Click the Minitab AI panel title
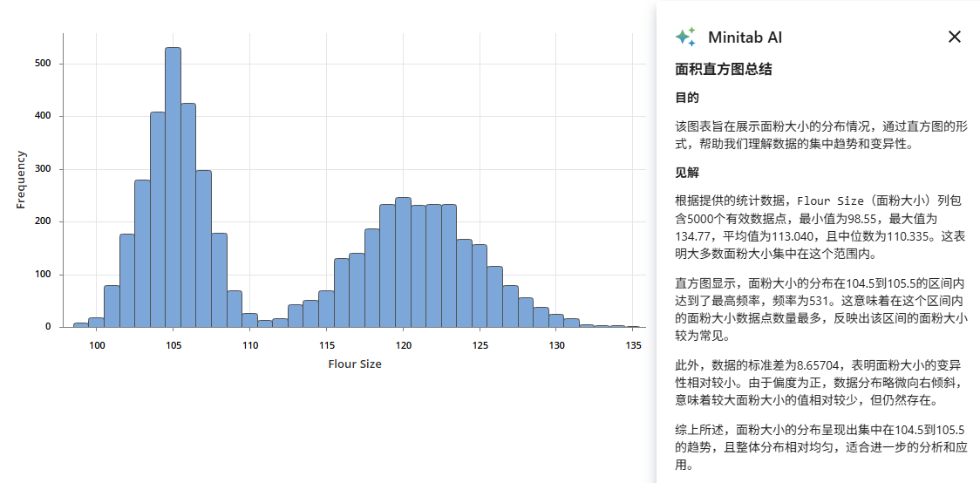 coord(745,37)
